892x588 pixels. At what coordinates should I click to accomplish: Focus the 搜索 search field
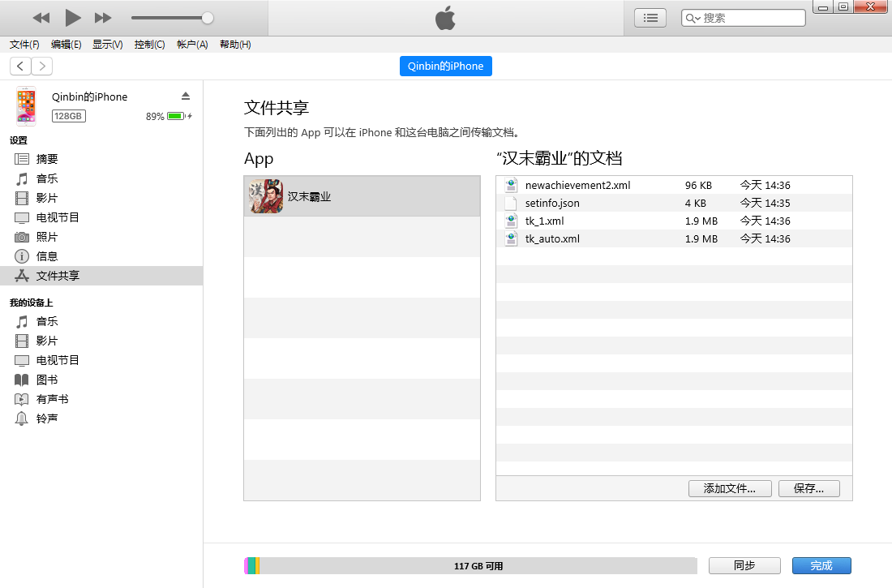pyautogui.click(x=744, y=18)
